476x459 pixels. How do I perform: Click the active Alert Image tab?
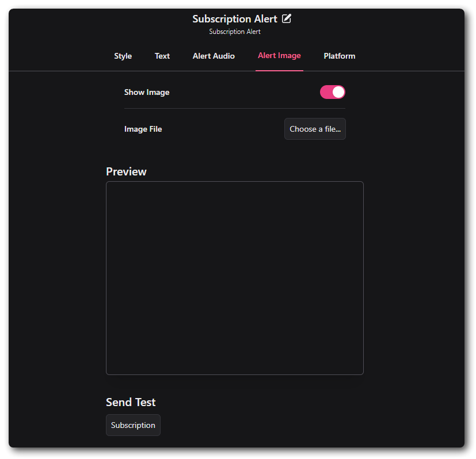click(279, 56)
